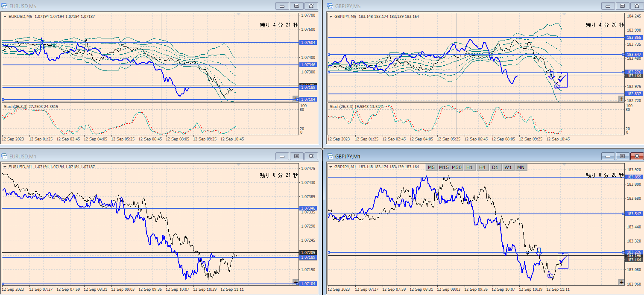Click the plus icon in EURUSD,M1 chart
The image size is (644, 295).
tap(295, 282)
